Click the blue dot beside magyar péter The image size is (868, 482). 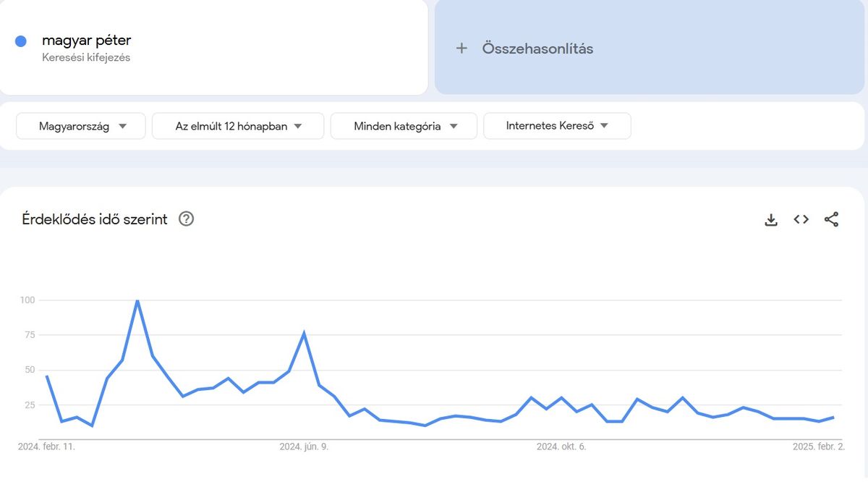click(x=21, y=41)
